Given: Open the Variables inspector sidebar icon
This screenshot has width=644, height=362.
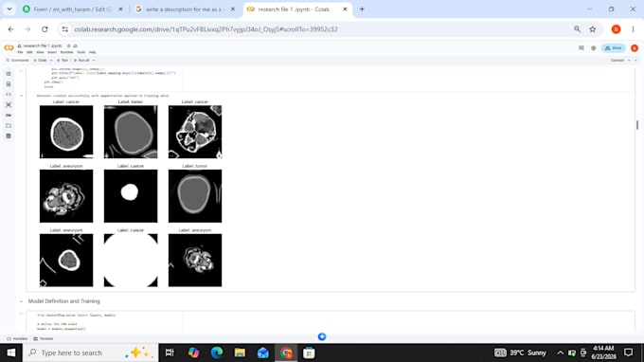Looking at the screenshot, I should tap(9, 105).
